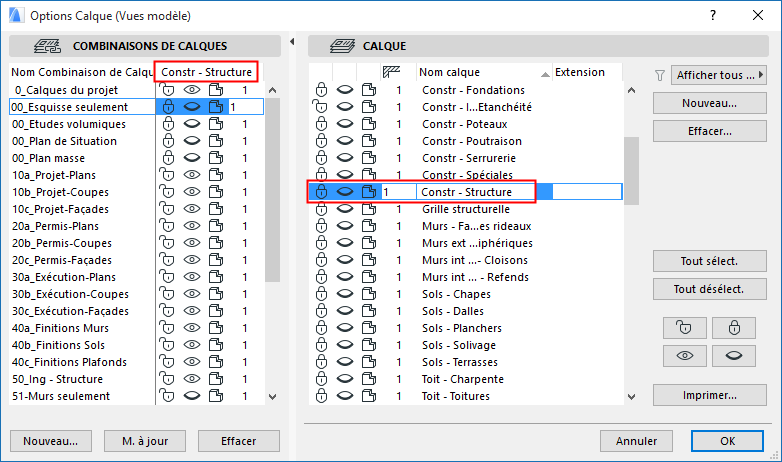Toggle visibility of Constr - Structure layer
Image resolution: width=782 pixels, height=462 pixels.
click(345, 191)
